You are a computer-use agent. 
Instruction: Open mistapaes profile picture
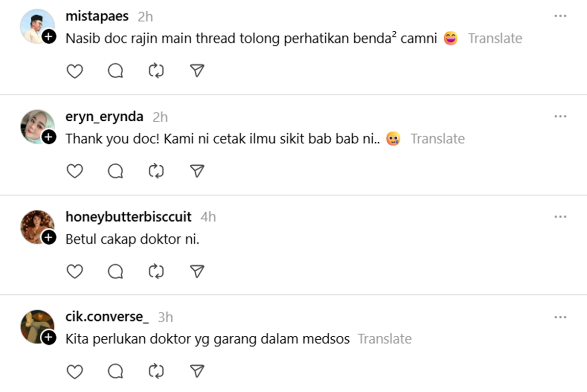pyautogui.click(x=36, y=25)
